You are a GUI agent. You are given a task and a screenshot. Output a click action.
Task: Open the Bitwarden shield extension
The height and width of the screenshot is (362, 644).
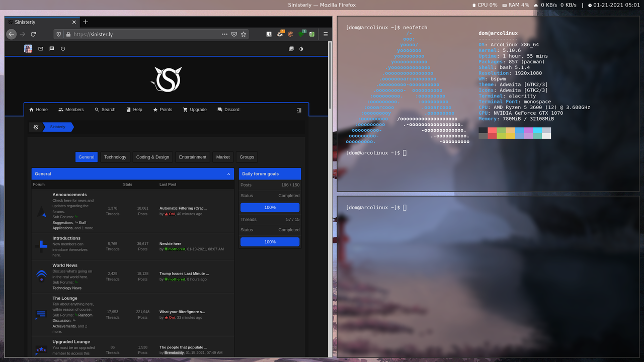(269, 34)
